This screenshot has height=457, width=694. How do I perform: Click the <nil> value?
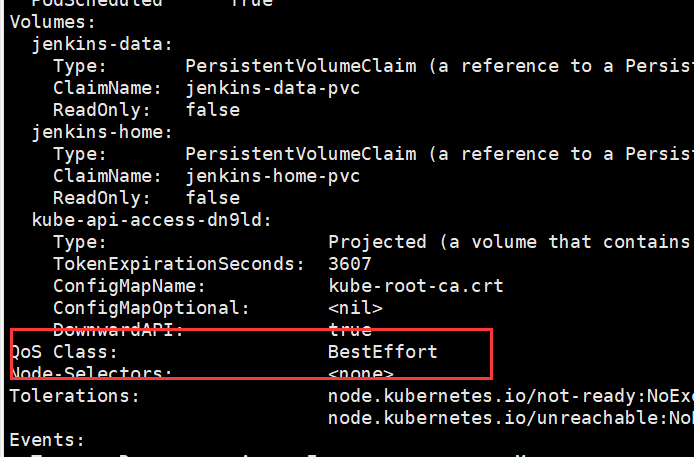[x=356, y=308]
